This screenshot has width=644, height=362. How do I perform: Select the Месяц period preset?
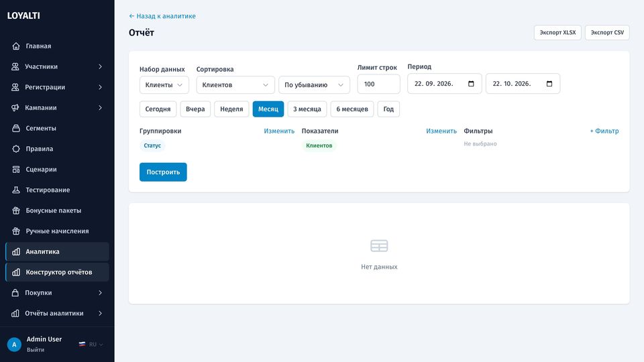coord(268,109)
